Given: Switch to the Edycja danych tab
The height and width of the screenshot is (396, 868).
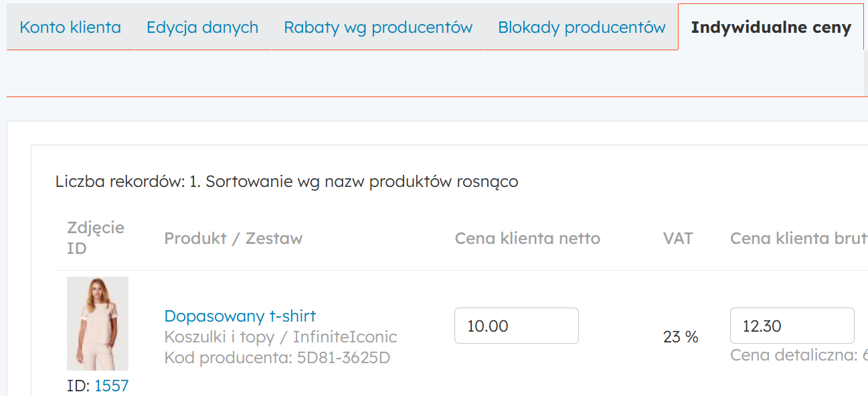Looking at the screenshot, I should [202, 27].
